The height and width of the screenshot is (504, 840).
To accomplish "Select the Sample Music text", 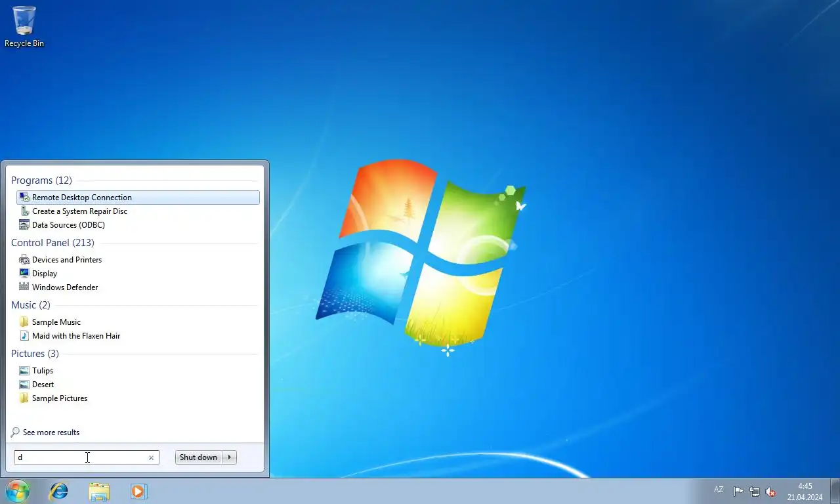I will pos(56,322).
